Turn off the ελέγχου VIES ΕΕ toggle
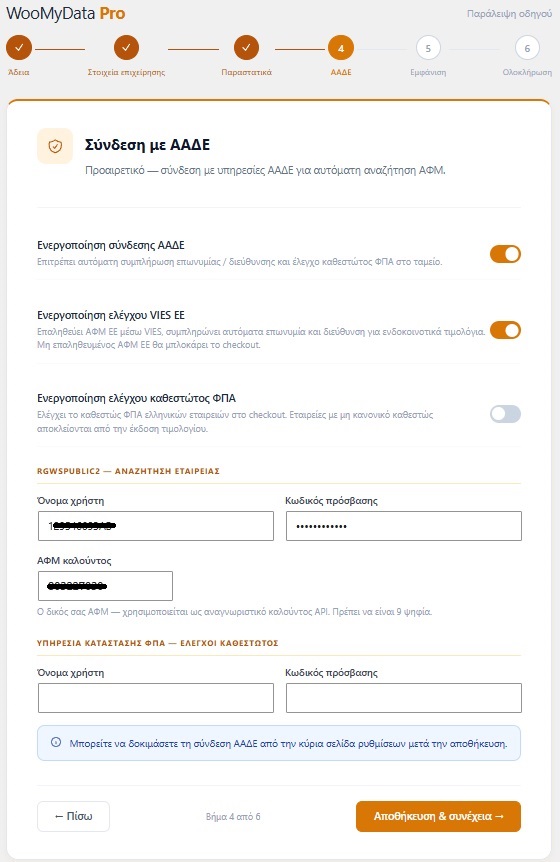Viewport: 560px width, 862px height. pyautogui.click(x=505, y=330)
